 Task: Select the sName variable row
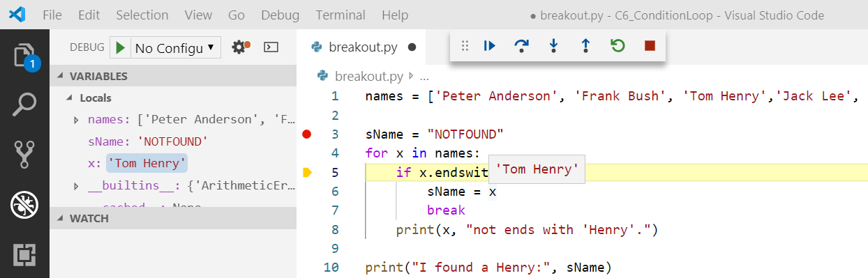[x=173, y=141]
